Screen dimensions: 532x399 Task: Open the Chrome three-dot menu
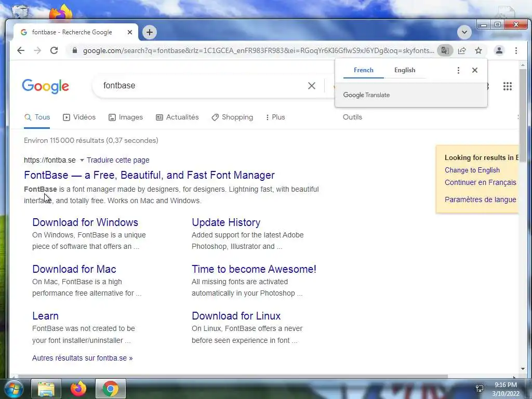coord(516,50)
